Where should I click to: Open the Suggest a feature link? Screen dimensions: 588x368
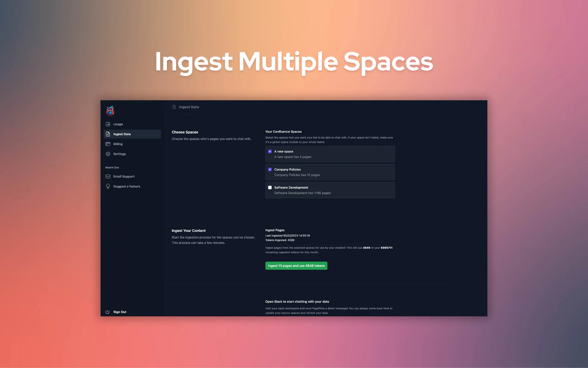[127, 187]
